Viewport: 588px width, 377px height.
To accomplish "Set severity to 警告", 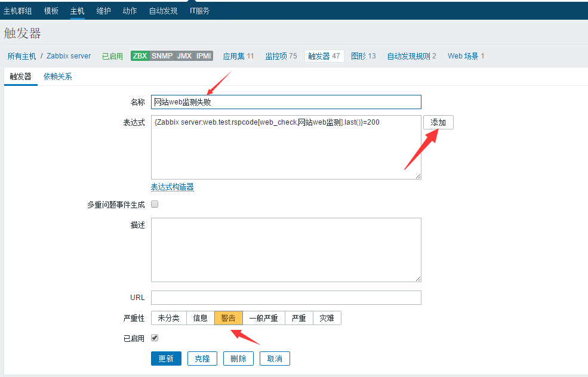I will tap(229, 318).
